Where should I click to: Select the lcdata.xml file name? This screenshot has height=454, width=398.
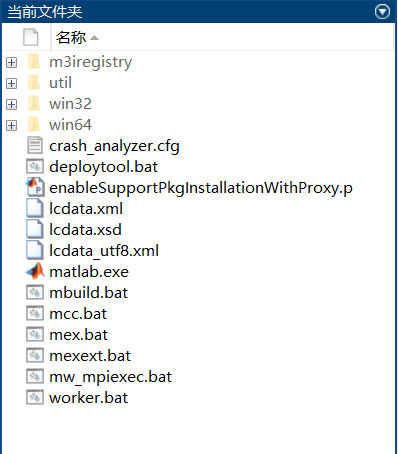pyautogui.click(x=86, y=209)
